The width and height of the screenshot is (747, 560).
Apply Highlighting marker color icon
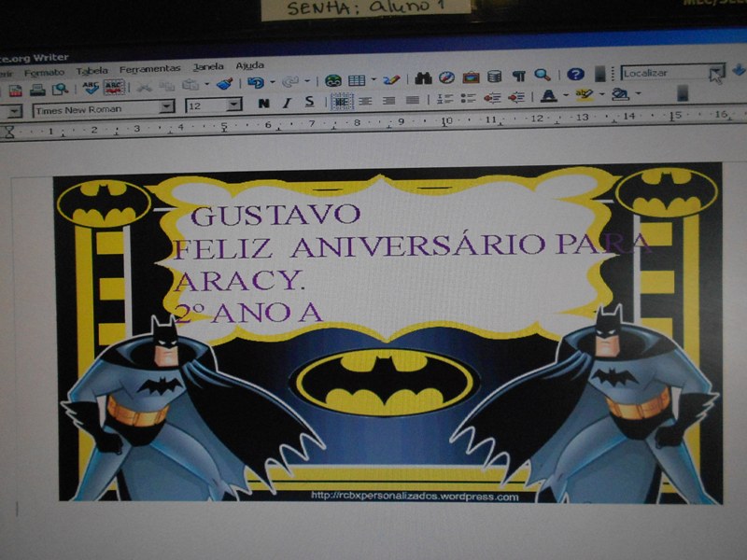(585, 95)
